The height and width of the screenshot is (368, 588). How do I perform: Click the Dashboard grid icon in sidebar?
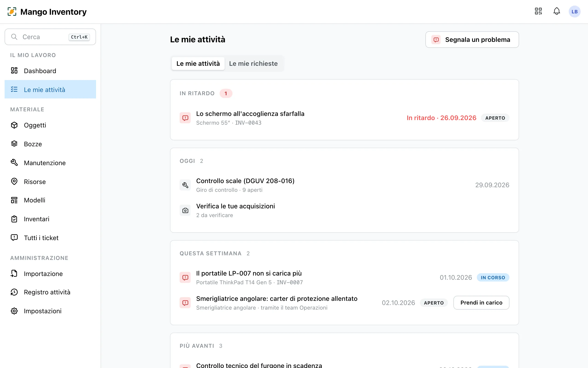click(x=14, y=71)
